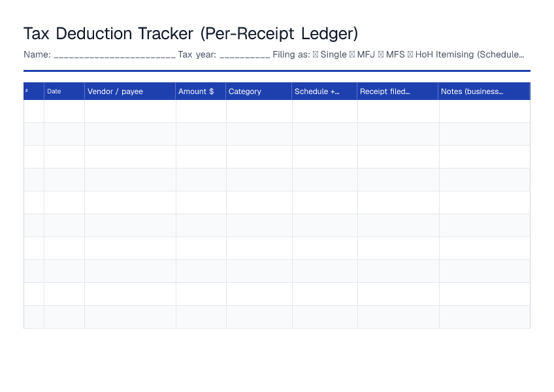Click the "#" column header
Screen dimensions: 554x392
pyautogui.click(x=34, y=91)
